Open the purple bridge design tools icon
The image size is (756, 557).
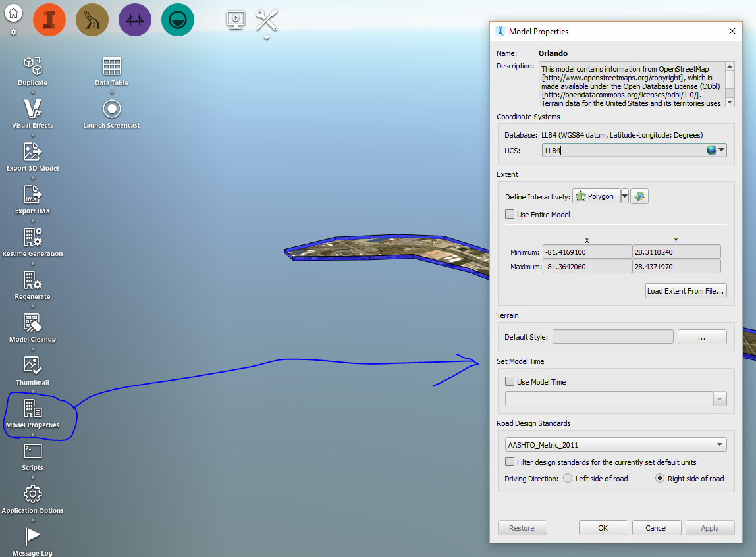[x=135, y=20]
